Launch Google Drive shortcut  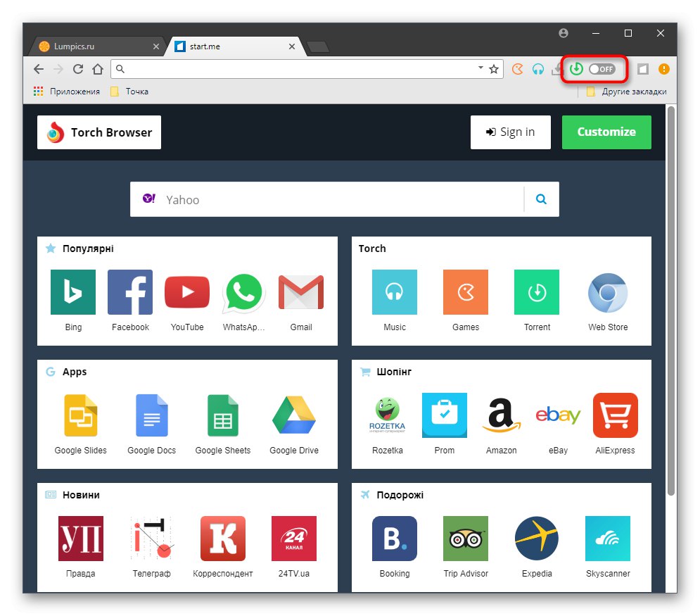click(x=294, y=415)
